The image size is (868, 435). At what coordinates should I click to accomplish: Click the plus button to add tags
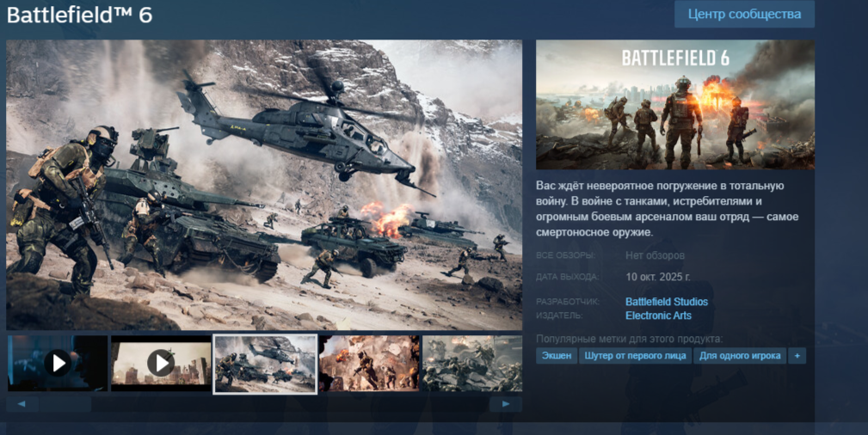pyautogui.click(x=797, y=355)
